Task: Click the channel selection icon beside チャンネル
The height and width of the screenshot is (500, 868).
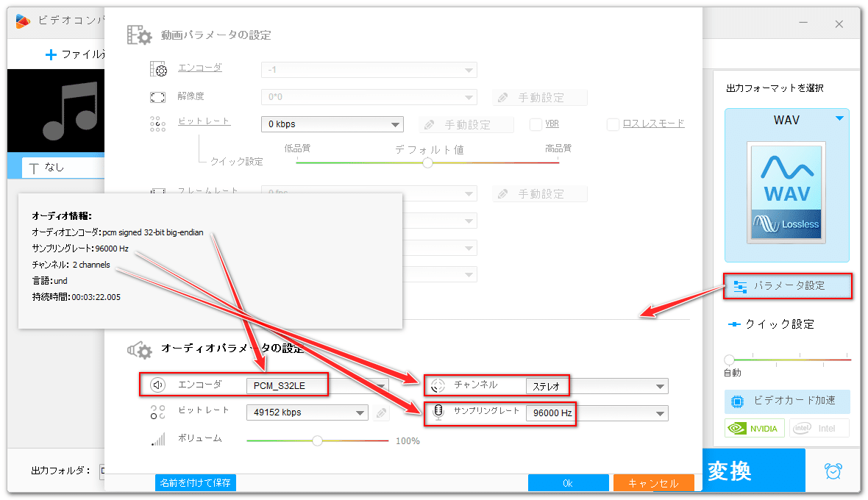Action: (x=438, y=385)
